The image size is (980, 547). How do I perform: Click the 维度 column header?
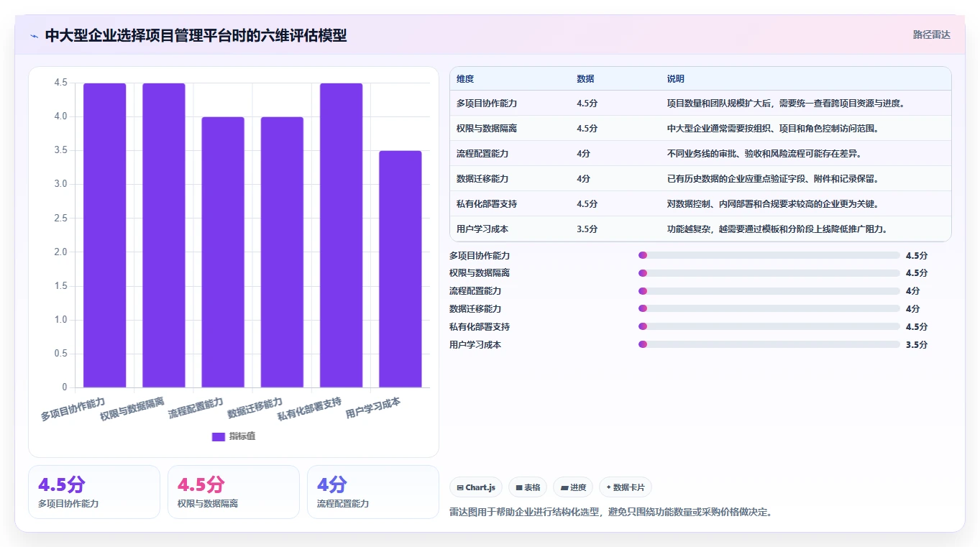coord(465,79)
